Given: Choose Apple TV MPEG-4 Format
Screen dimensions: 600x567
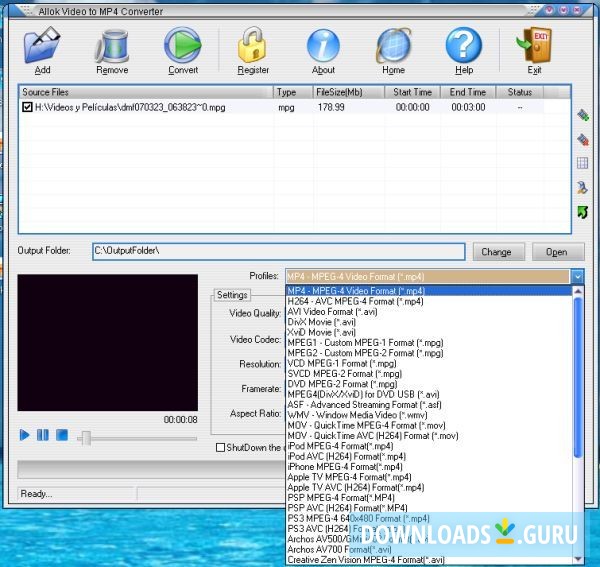Looking at the screenshot, I should (430, 477).
